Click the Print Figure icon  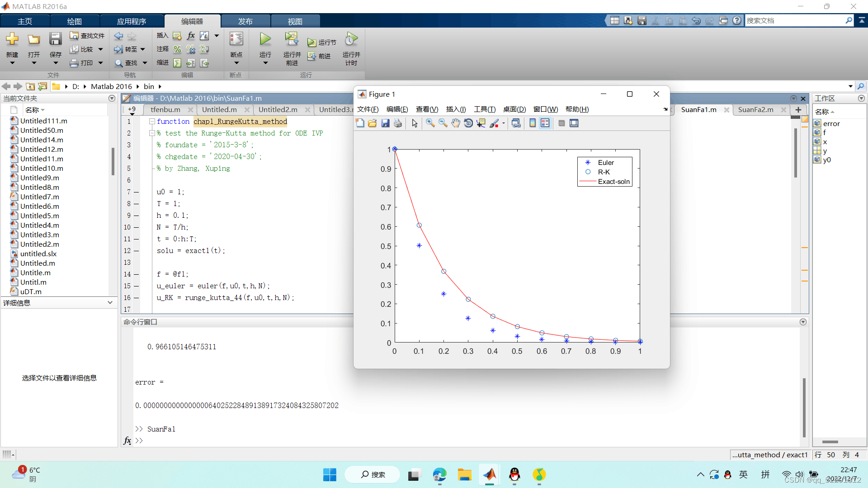pos(398,123)
